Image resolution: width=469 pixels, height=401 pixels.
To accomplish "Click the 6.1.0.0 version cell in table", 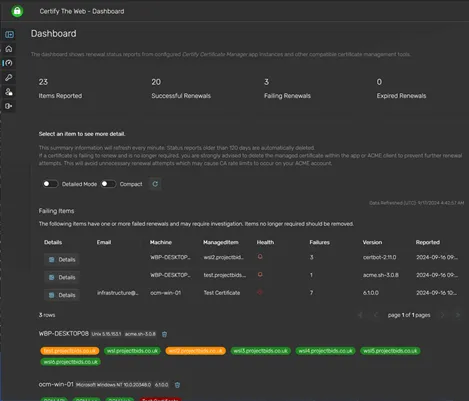I will coord(371,293).
